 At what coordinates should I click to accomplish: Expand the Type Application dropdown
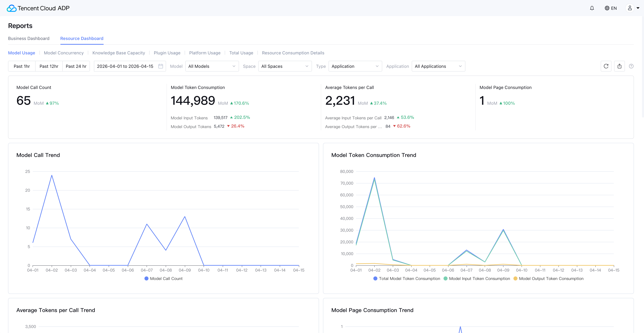355,66
